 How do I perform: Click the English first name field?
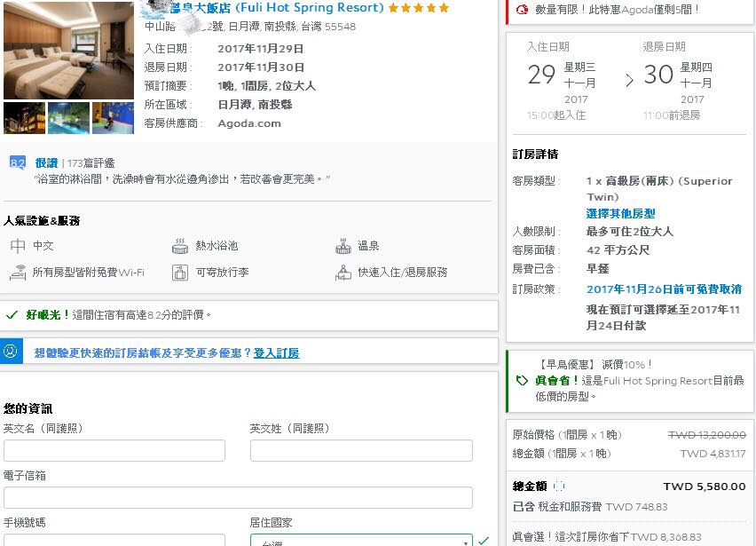[x=114, y=450]
